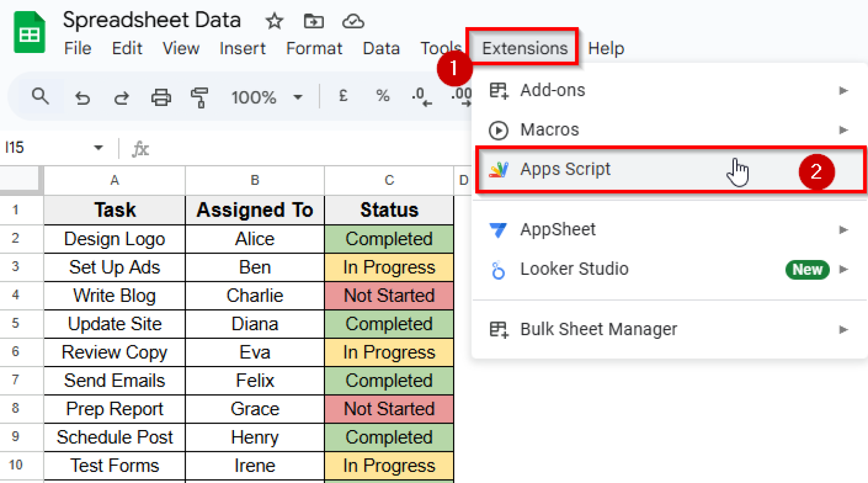Image resolution: width=868 pixels, height=483 pixels.
Task: Click the Decrease decimal places icon
Action: 420,97
